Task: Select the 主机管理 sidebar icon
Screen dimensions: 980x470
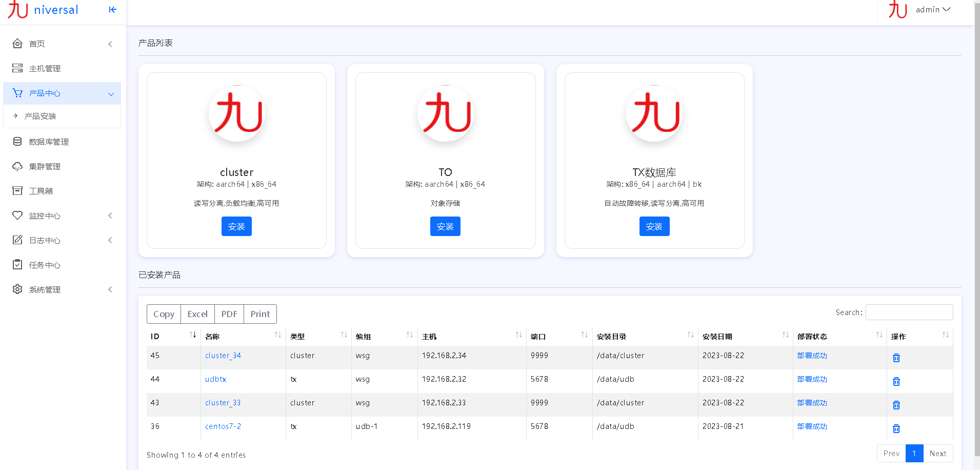Action: click(17, 68)
